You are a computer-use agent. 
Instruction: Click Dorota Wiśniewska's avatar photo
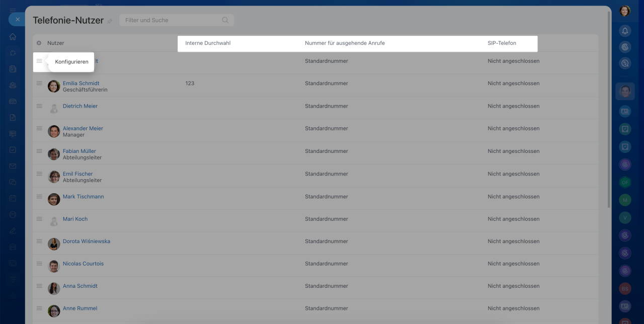54,244
